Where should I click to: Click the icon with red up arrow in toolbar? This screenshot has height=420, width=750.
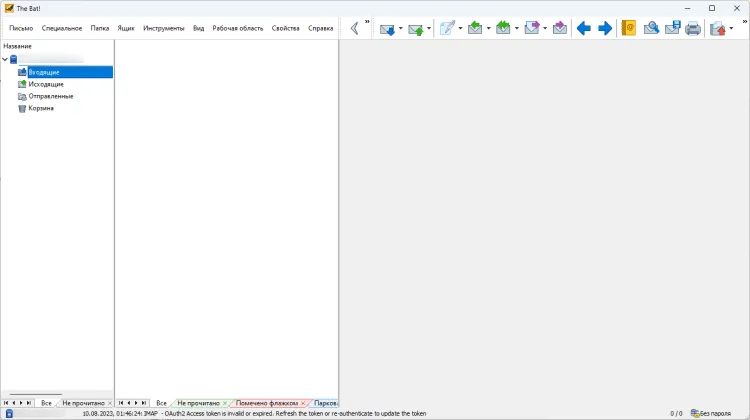coord(717,29)
